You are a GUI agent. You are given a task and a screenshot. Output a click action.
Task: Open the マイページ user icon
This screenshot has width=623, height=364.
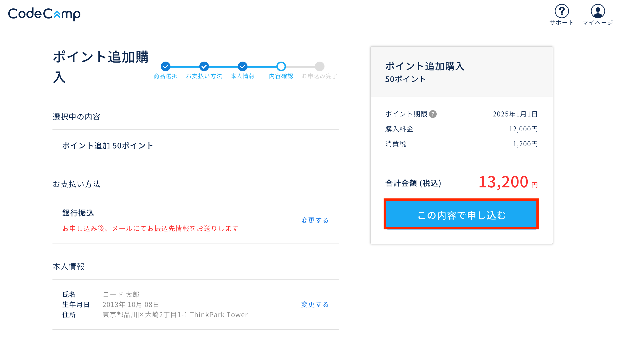coord(598,11)
